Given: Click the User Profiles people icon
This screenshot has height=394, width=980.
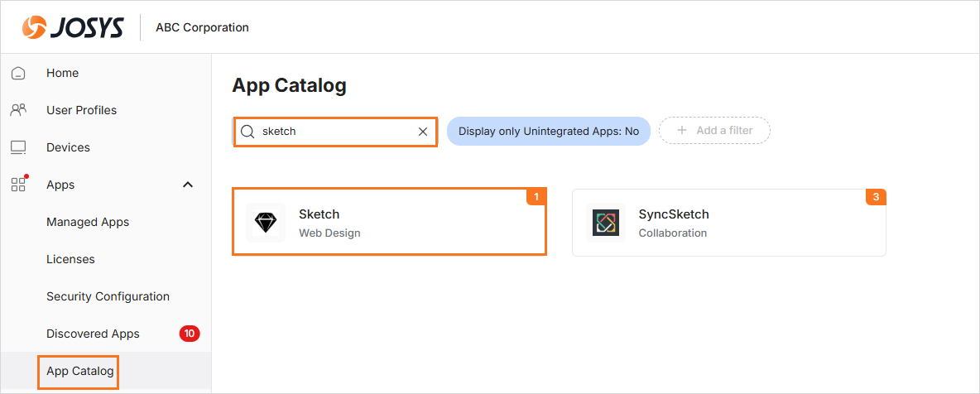Looking at the screenshot, I should [x=19, y=110].
